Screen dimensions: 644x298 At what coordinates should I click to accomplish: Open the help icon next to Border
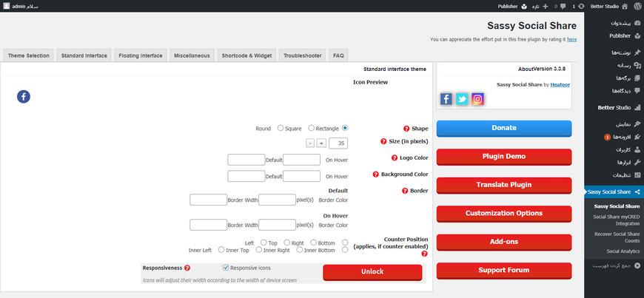pyautogui.click(x=405, y=191)
